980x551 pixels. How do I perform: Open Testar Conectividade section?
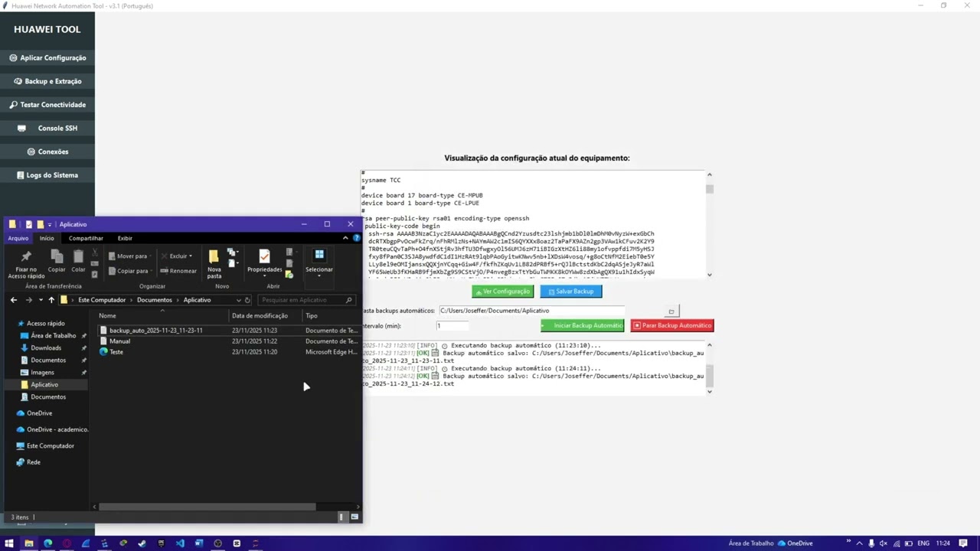tap(47, 105)
